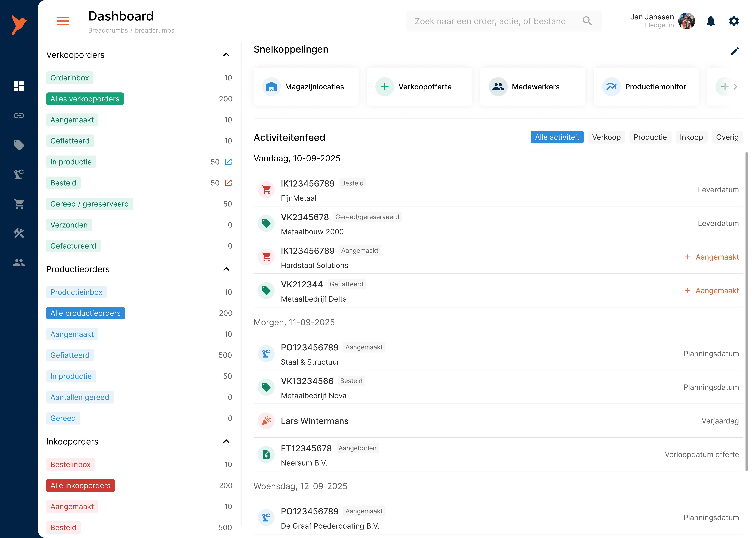Click the search input field

[490, 21]
